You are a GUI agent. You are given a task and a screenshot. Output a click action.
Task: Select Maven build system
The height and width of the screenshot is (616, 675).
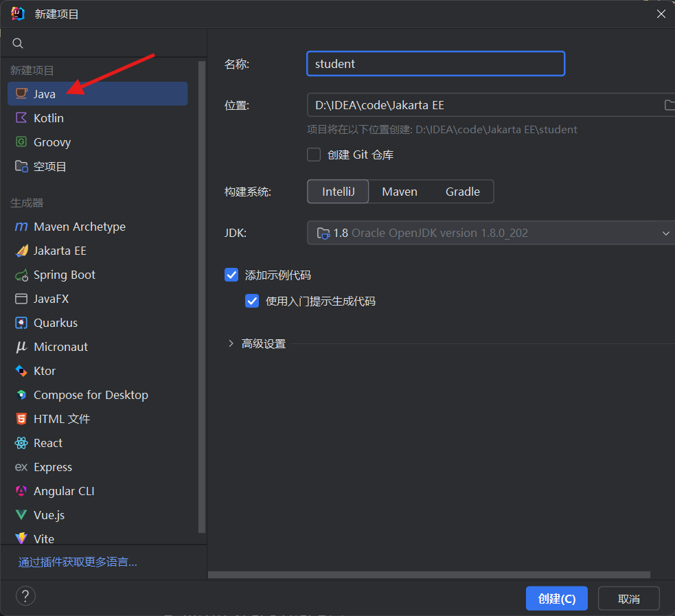click(x=400, y=192)
